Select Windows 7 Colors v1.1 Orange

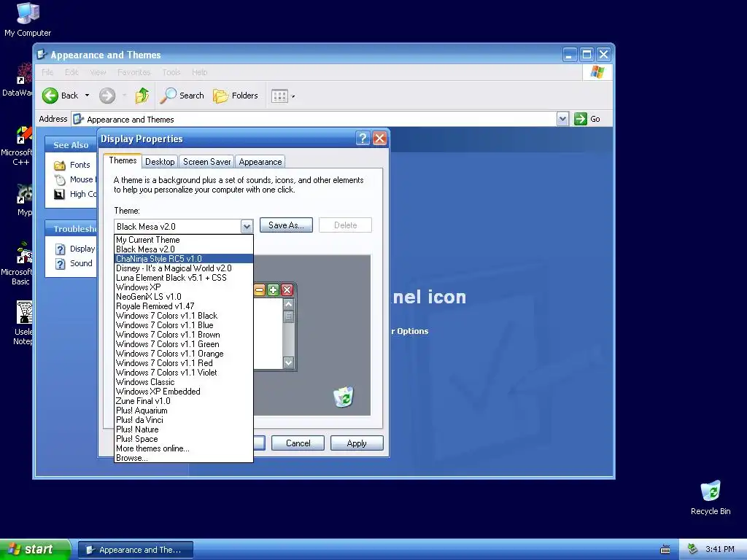coord(184,354)
